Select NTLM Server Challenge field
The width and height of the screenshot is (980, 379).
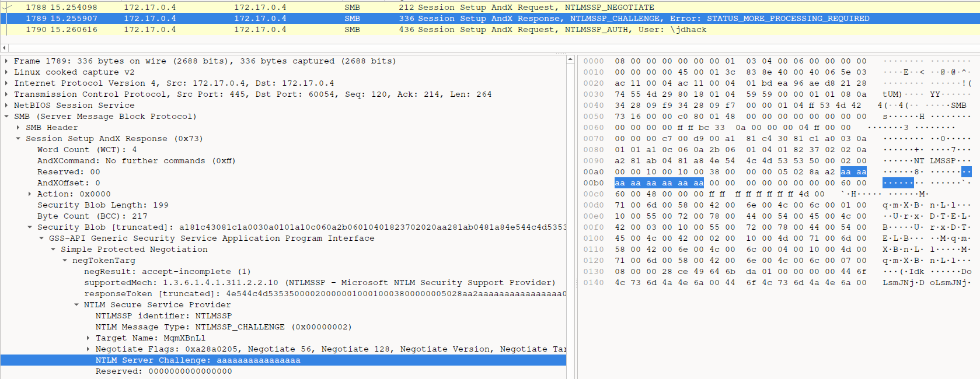click(198, 360)
